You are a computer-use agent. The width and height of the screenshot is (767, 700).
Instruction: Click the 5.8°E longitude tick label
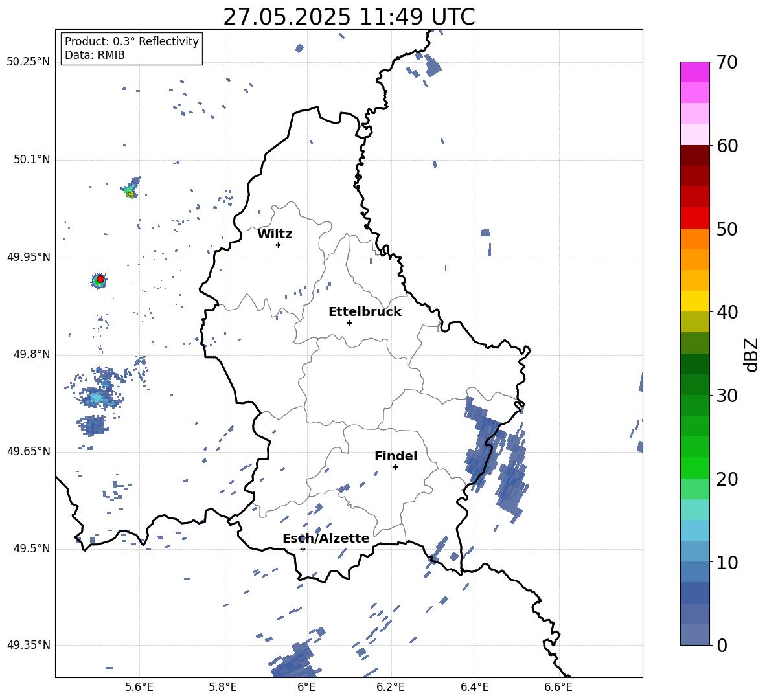pos(223,687)
